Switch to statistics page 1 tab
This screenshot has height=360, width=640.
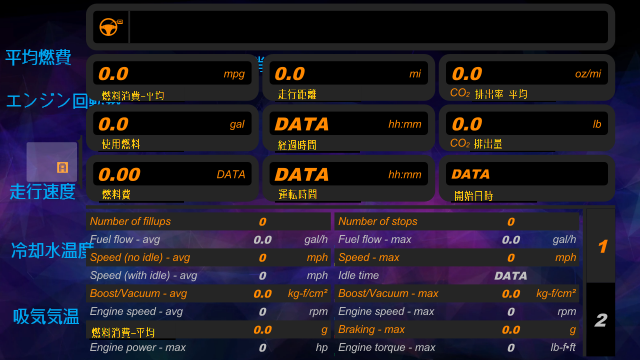click(601, 246)
